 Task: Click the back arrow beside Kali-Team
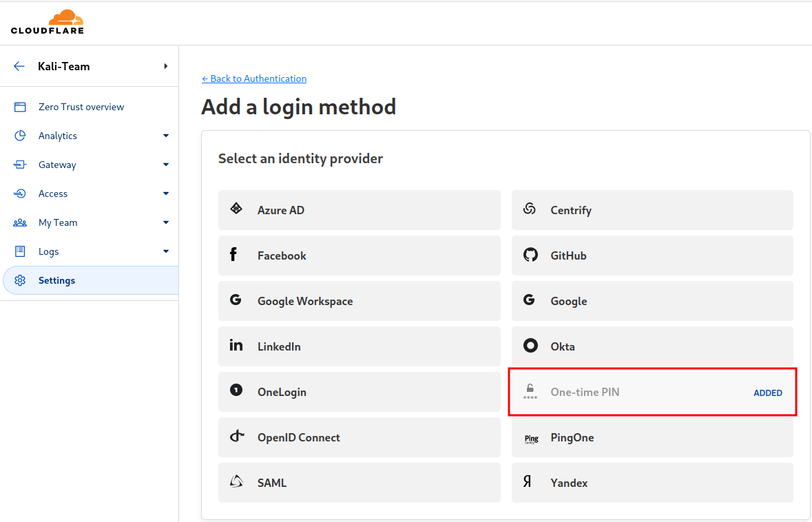click(x=19, y=66)
